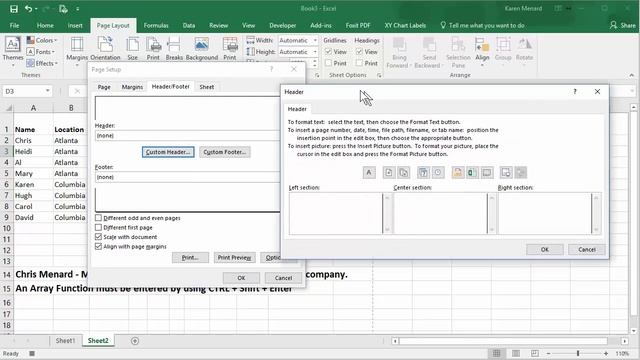Click the Undo arrow icon
The width and height of the screenshot is (640, 360).
tap(28, 9)
